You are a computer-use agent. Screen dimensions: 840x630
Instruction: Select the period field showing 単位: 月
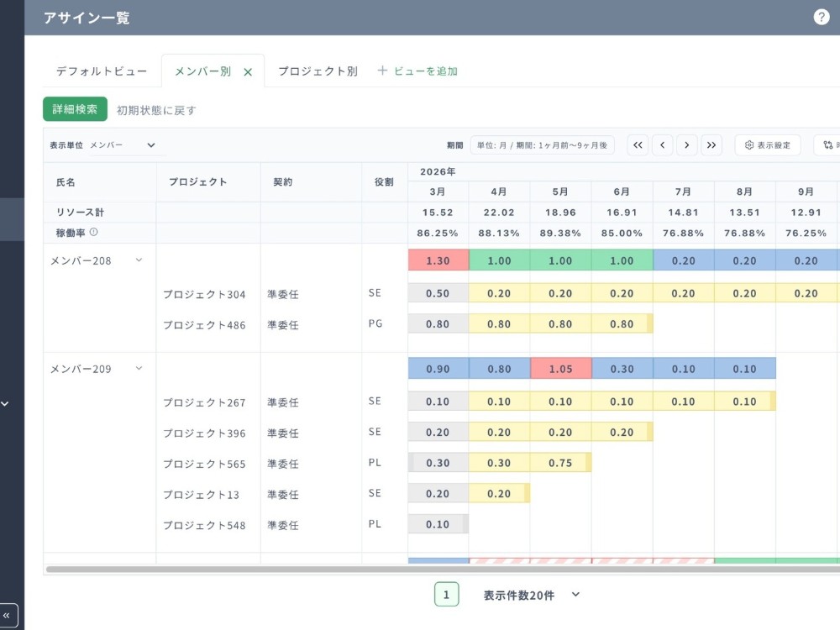(x=542, y=145)
